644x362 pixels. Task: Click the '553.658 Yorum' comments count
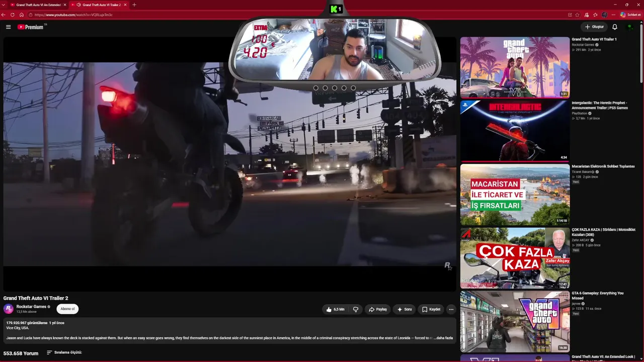[21, 353]
